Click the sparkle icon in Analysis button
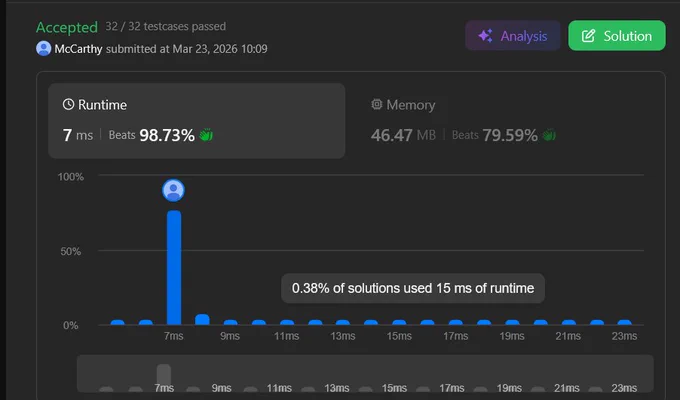 (x=485, y=36)
